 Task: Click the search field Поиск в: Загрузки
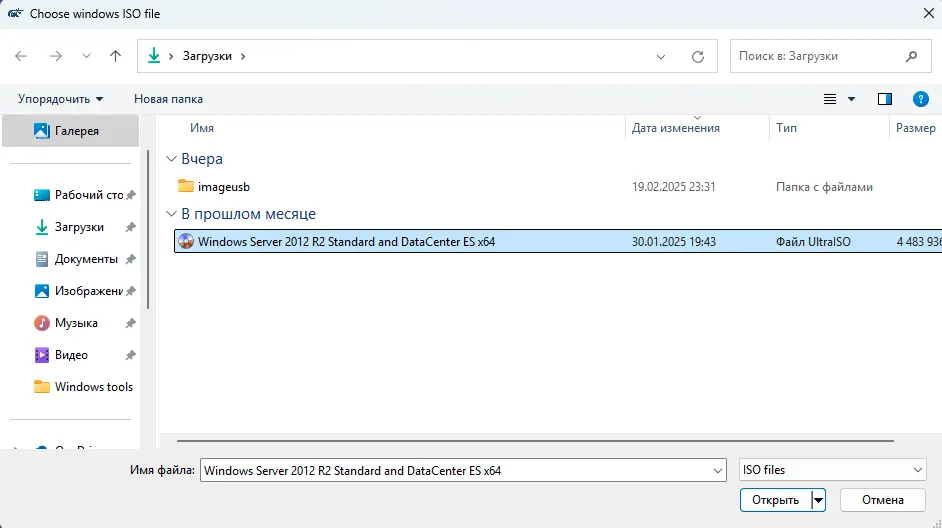coord(820,56)
